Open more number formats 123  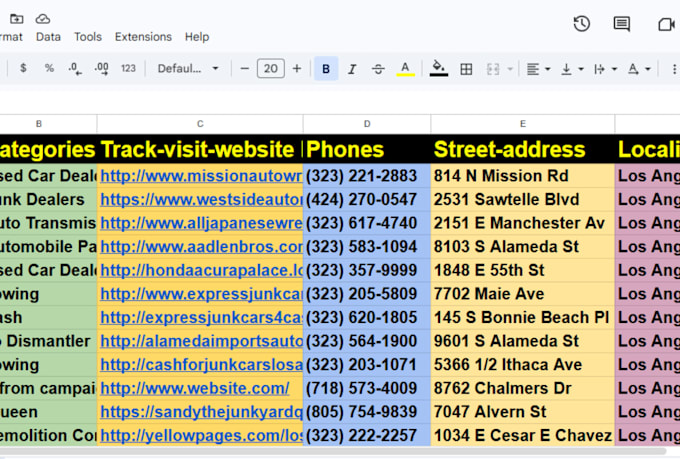[x=128, y=68]
